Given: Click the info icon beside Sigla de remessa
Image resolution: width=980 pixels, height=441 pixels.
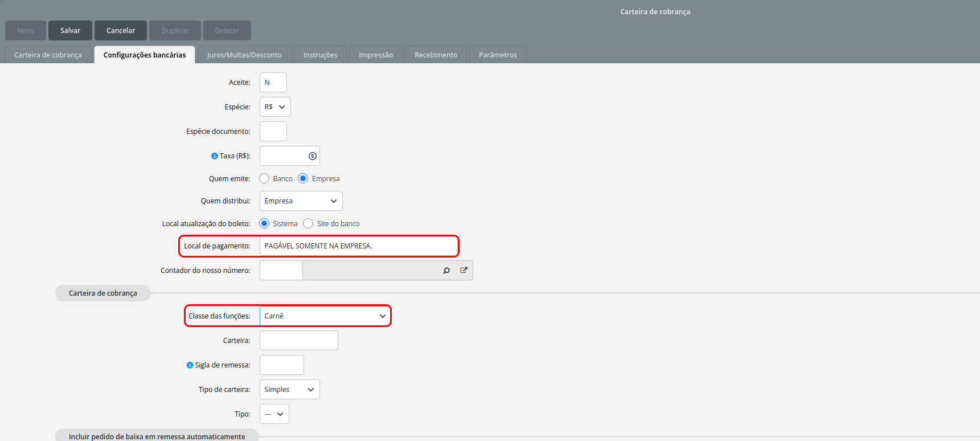Looking at the screenshot, I should click(190, 365).
